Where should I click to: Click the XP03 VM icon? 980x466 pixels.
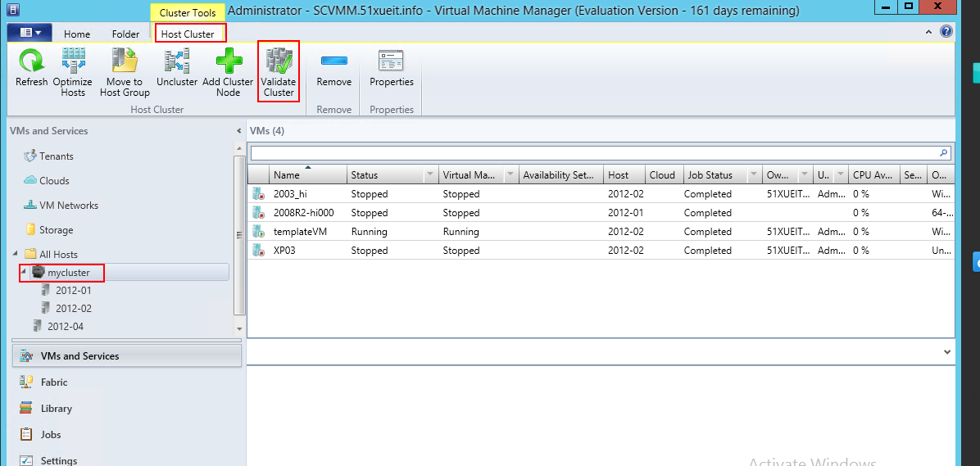click(x=258, y=251)
